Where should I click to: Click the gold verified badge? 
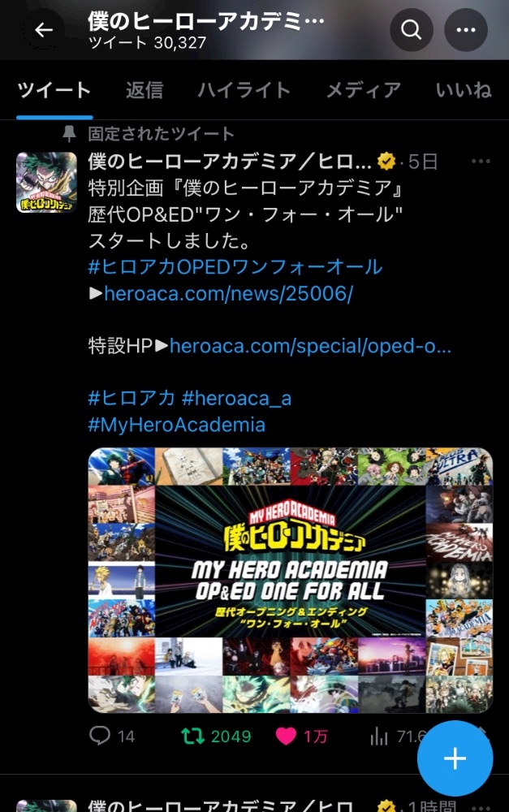coord(386,162)
